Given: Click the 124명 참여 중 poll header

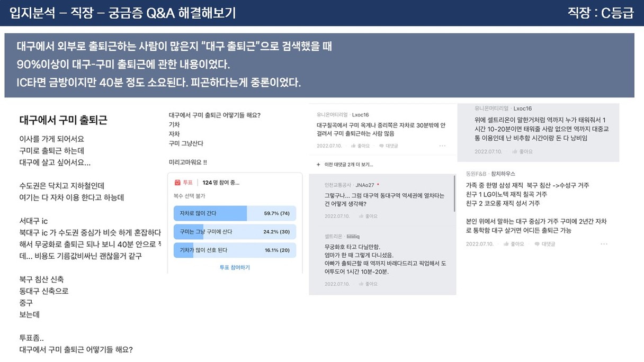Looking at the screenshot, I should point(221,183).
